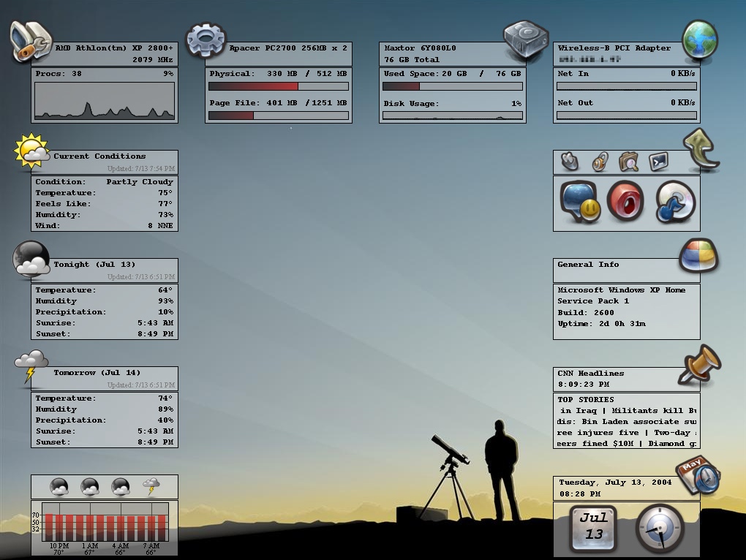Open the chat bubble smiley messenger icon
Image resolution: width=746 pixels, height=560 pixels.
click(x=580, y=202)
